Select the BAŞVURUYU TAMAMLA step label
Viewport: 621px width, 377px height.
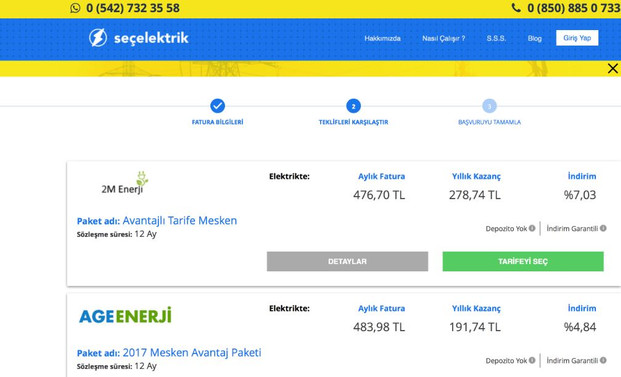point(490,122)
